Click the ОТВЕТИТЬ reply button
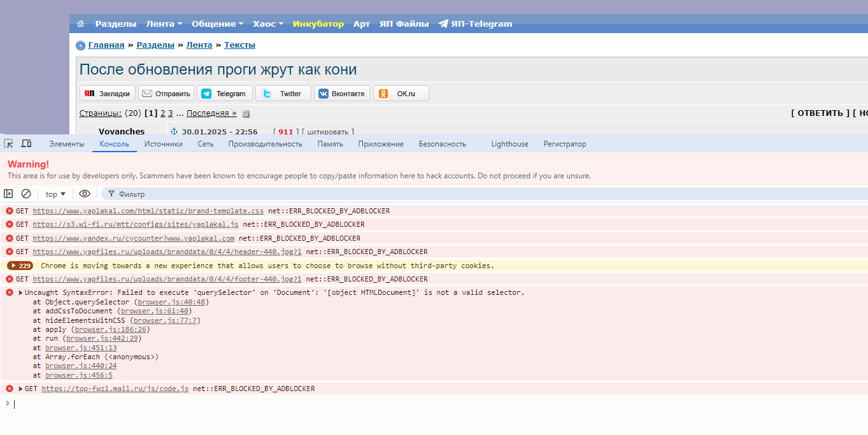 coord(820,113)
